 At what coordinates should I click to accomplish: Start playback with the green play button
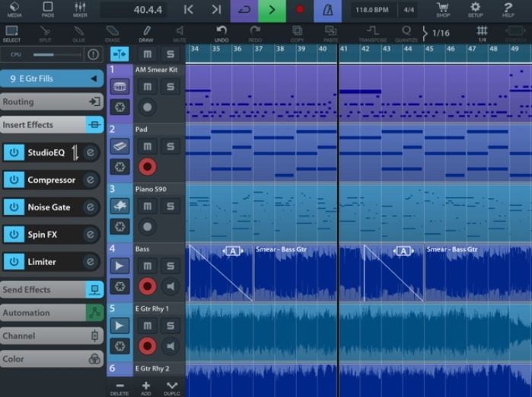coord(272,11)
